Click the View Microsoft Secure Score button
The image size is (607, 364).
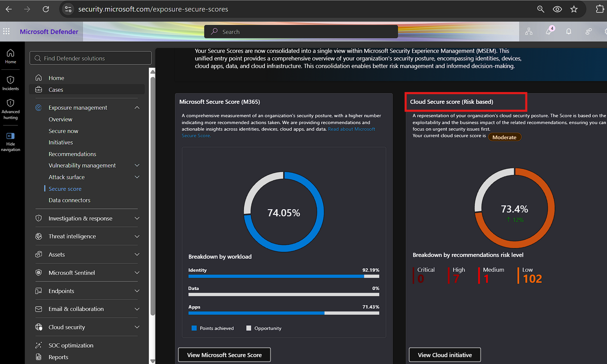(x=224, y=355)
